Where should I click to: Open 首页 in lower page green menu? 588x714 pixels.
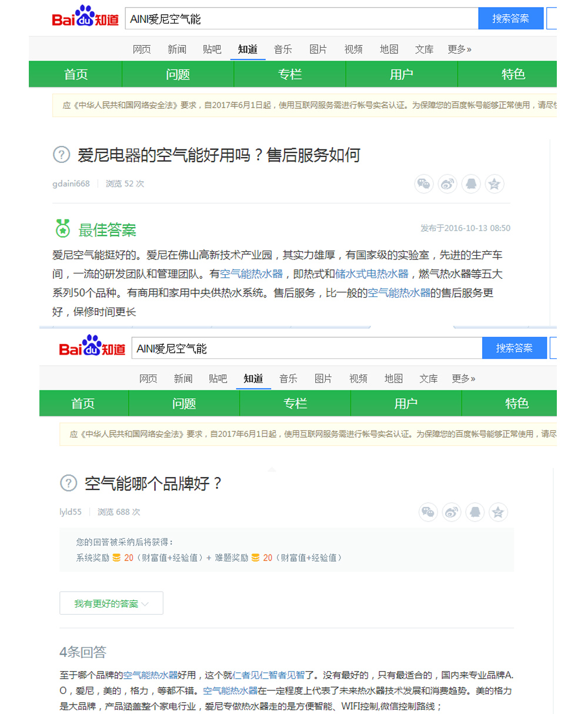(83, 403)
